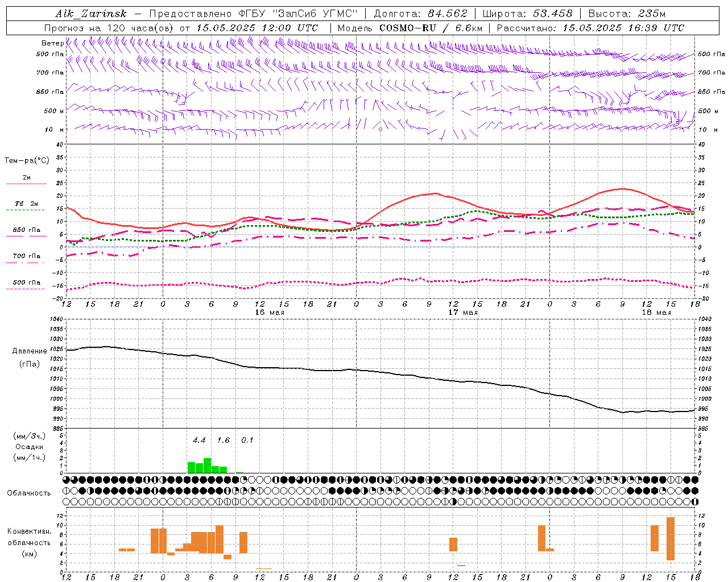This screenshot has height=582, width=728.
Task: Click the forecast start 15.05.2025 12:00 UTC
Action: [x=257, y=28]
